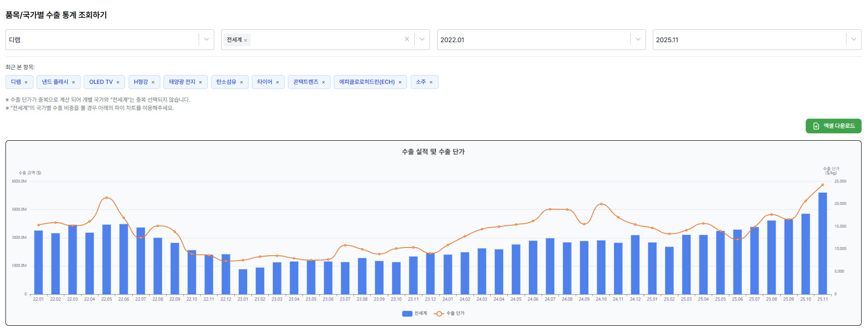Open the 디램 product dropdown
868x329 pixels.
(x=206, y=39)
